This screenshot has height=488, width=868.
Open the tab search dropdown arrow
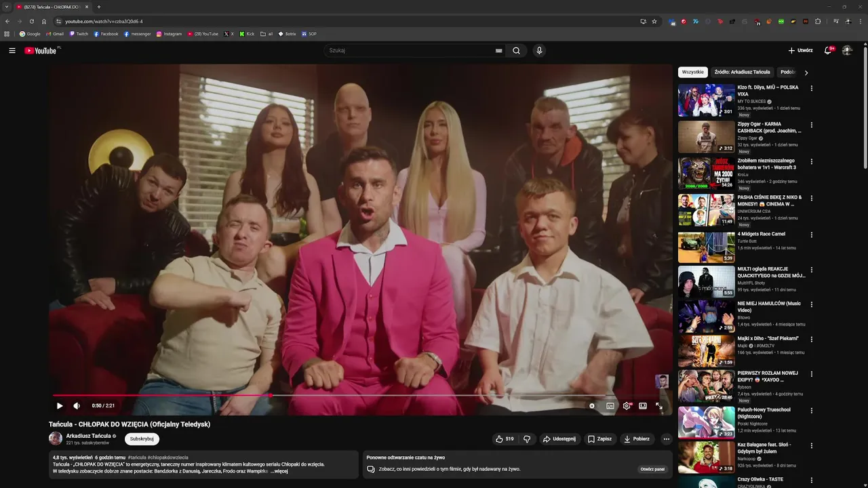6,7
